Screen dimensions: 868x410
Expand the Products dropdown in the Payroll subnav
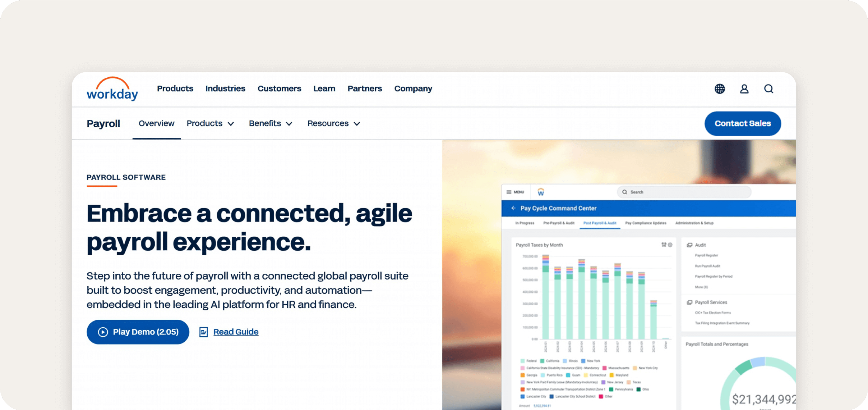coord(210,123)
